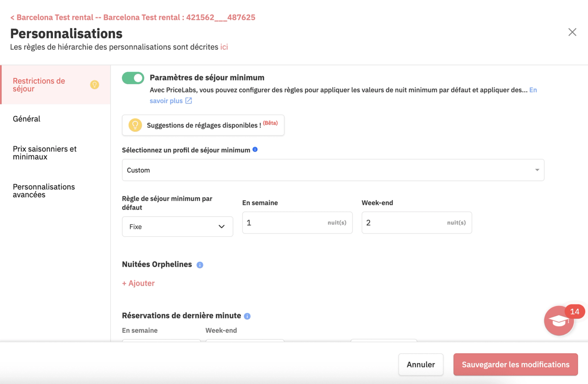Open the graduation cap help widget
Screen dimensions: 588x384
[x=559, y=321]
